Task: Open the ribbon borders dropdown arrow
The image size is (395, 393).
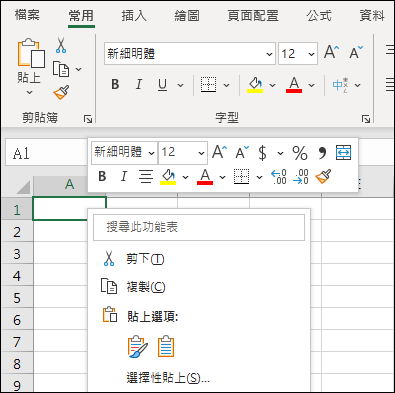Action: (227, 85)
